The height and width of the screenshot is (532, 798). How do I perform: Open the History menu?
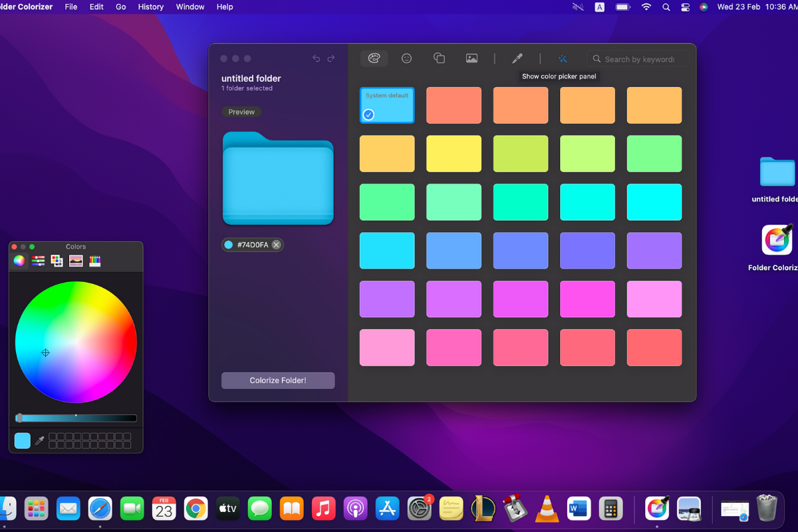tap(151, 7)
